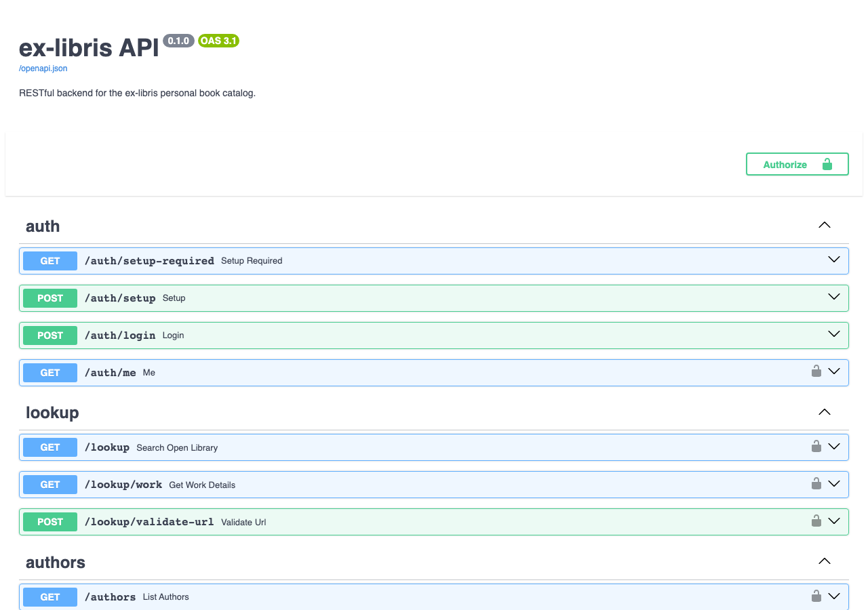Click the authors section header

click(x=55, y=562)
